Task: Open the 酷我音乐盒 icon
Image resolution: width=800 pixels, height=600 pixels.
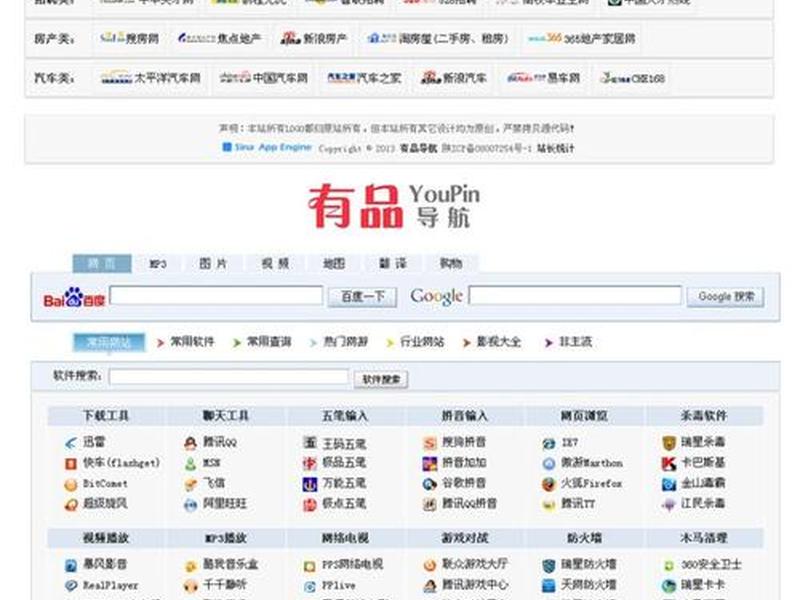Action: (190, 565)
